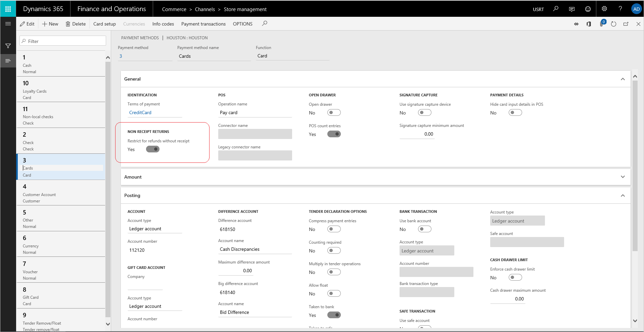The height and width of the screenshot is (332, 644).
Task: Open the OPTIONS menu
Action: click(x=242, y=24)
